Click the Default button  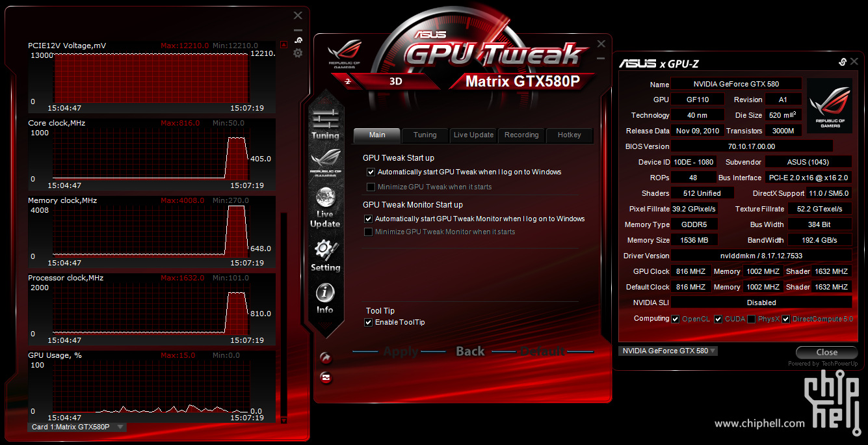point(542,351)
